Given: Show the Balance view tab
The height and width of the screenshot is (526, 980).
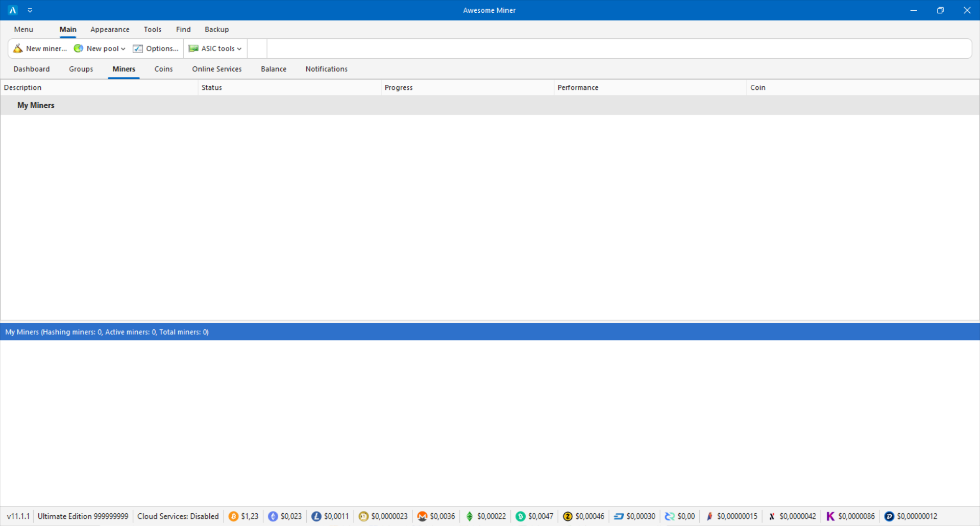Looking at the screenshot, I should 274,69.
